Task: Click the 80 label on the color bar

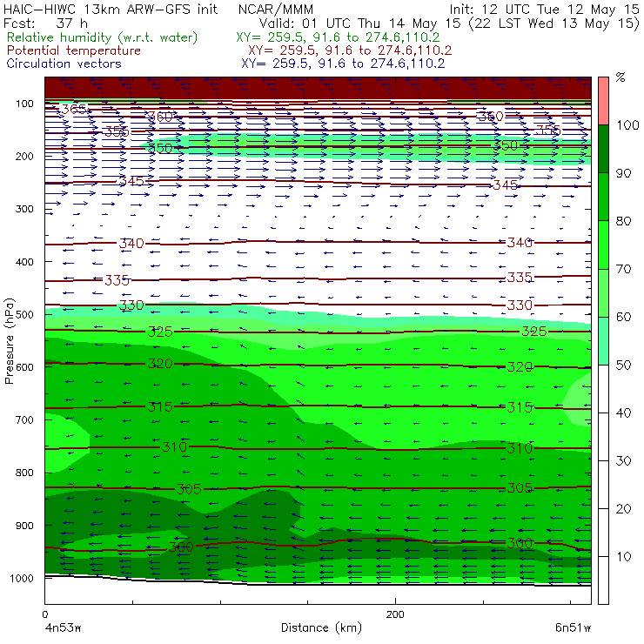Action: pyautogui.click(x=623, y=221)
